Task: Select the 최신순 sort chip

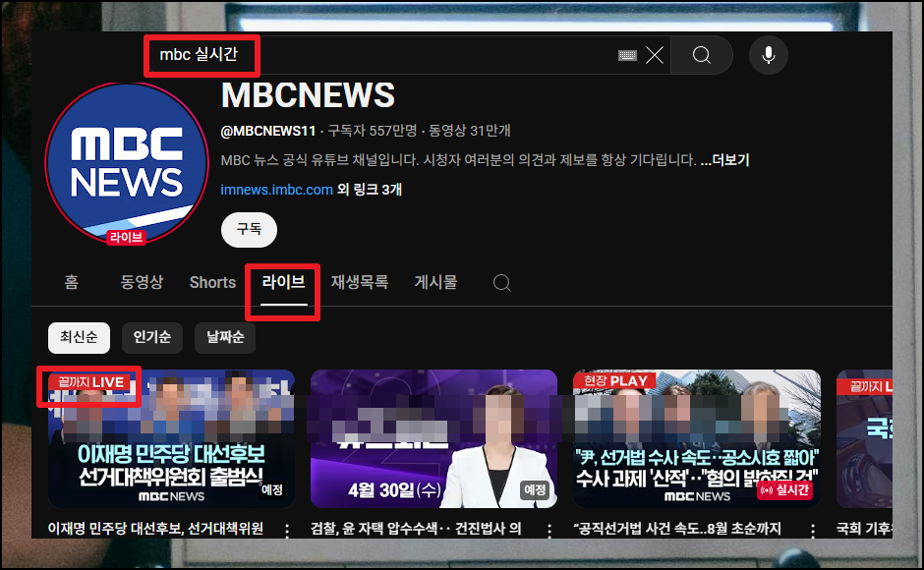Action: pyautogui.click(x=79, y=338)
